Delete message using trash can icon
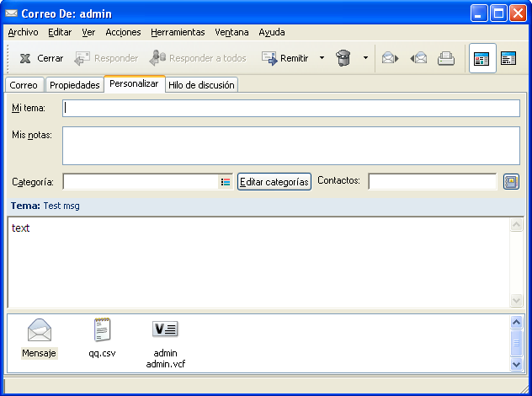Viewport: 532px width, 396px height. pos(343,58)
